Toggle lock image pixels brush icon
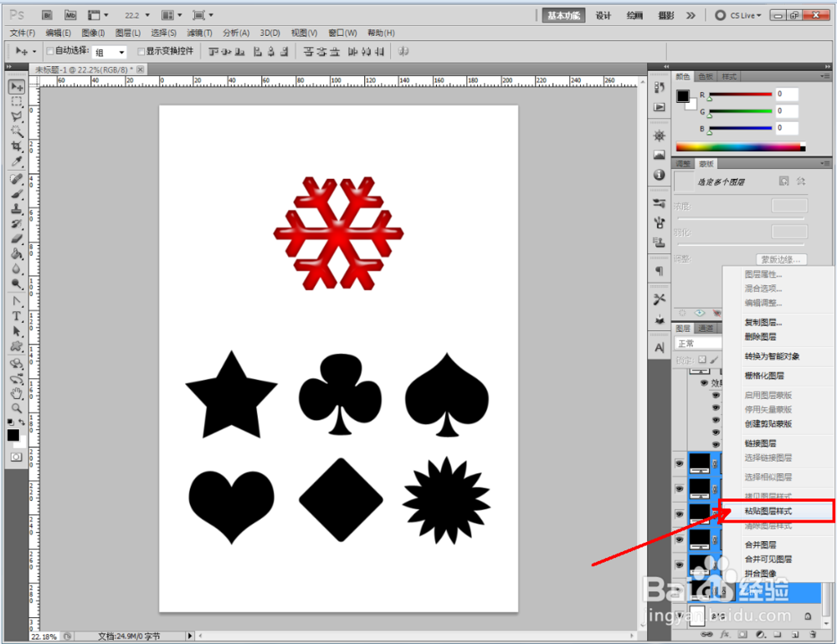837x644 pixels. [x=714, y=360]
